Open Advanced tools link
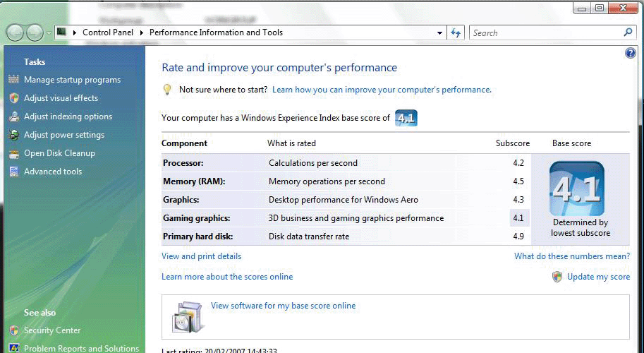 point(53,172)
